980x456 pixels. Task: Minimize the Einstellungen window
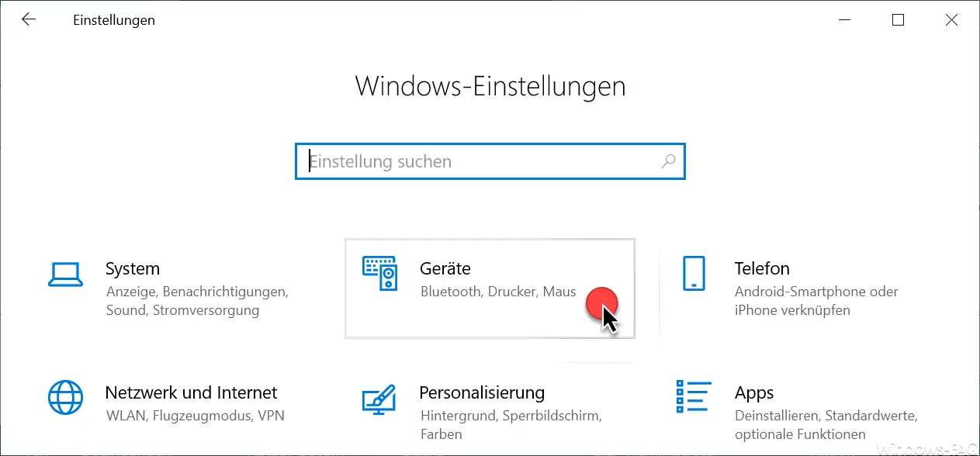pyautogui.click(x=844, y=20)
